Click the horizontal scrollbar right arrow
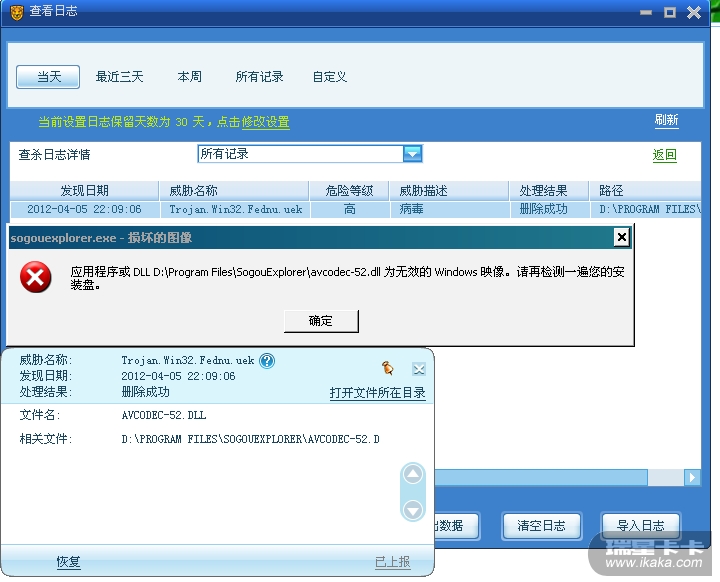 coord(692,478)
